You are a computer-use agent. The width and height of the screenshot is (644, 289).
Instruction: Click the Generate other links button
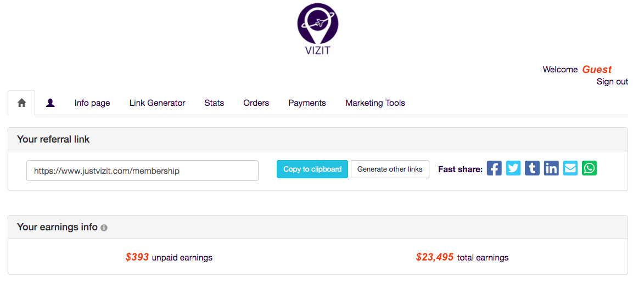tap(390, 169)
